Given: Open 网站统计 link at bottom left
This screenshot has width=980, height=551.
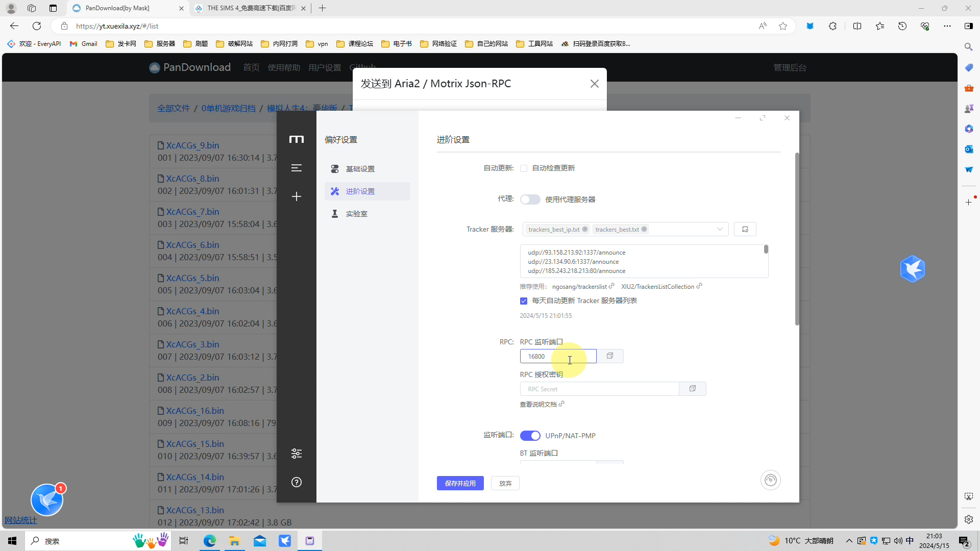Looking at the screenshot, I should point(21,520).
